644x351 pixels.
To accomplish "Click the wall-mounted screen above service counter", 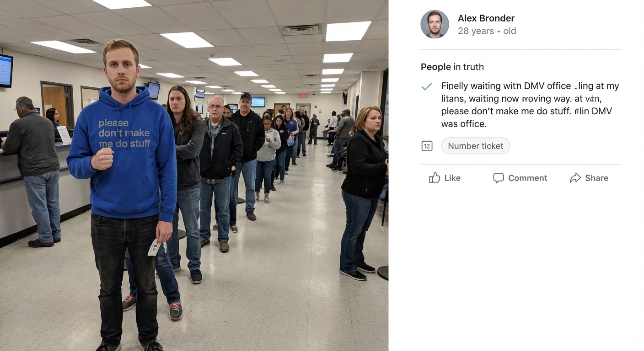I will (6, 71).
